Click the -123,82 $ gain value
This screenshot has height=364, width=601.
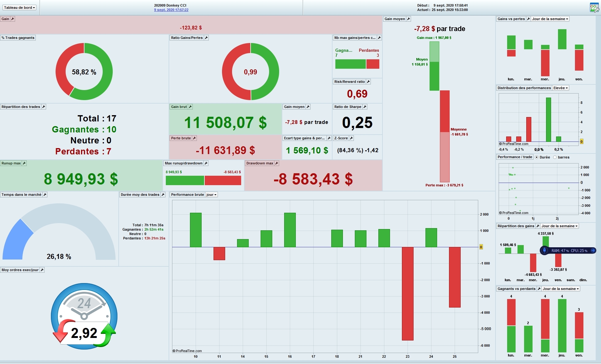pos(191,28)
